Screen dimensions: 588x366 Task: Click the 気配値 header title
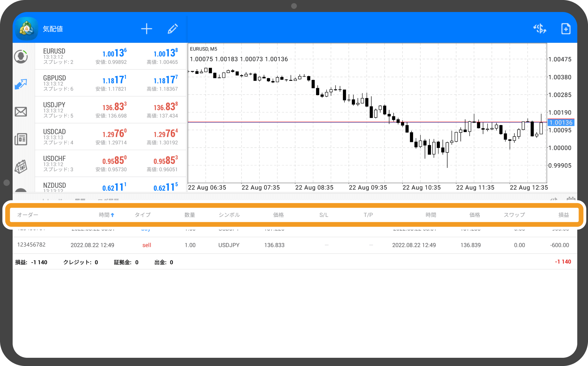click(x=53, y=29)
